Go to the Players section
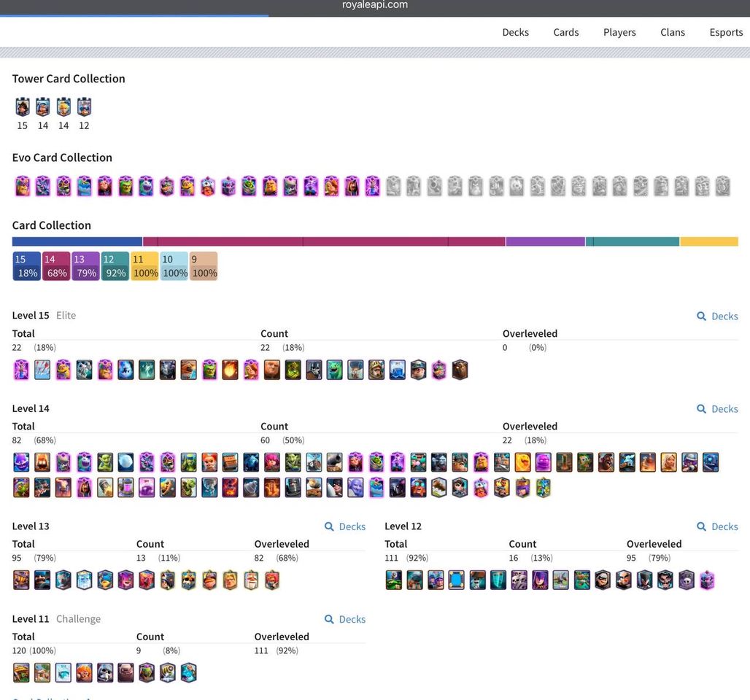 [x=619, y=33]
